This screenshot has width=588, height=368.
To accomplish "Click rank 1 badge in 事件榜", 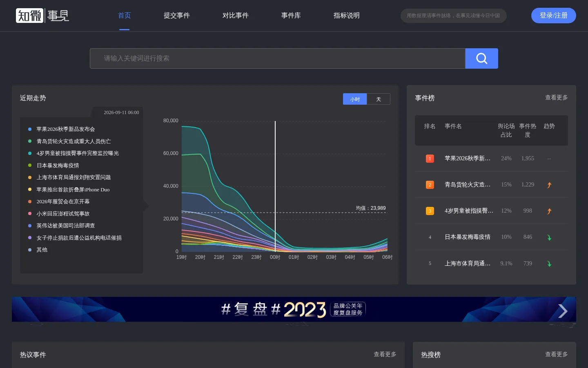I will (x=430, y=159).
